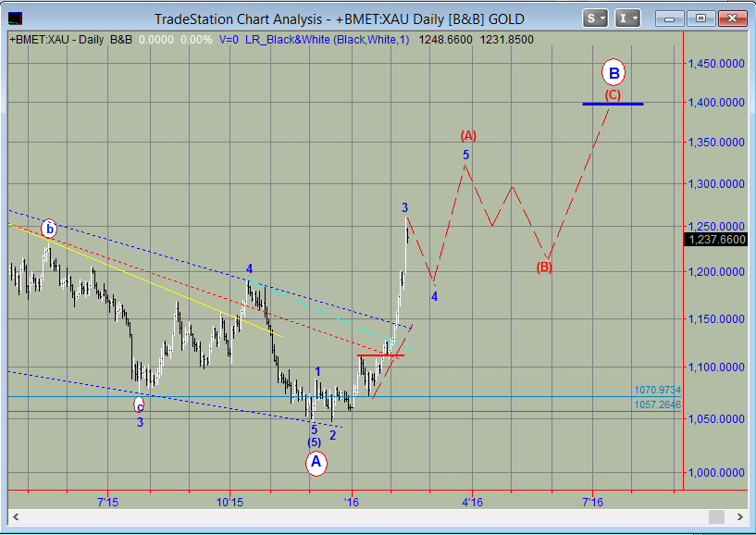Open the I dropdown button in title bar
Image resolution: width=756 pixels, height=535 pixels.
[x=627, y=19]
